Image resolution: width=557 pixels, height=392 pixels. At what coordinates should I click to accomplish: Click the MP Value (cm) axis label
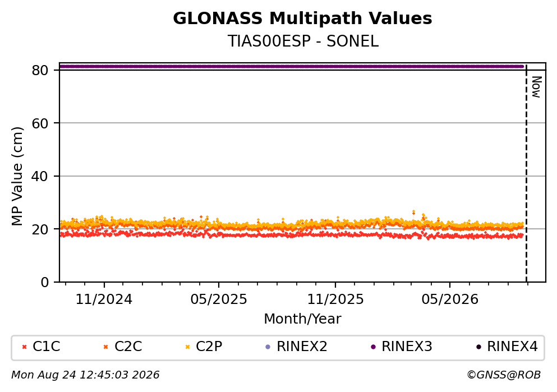(x=17, y=176)
